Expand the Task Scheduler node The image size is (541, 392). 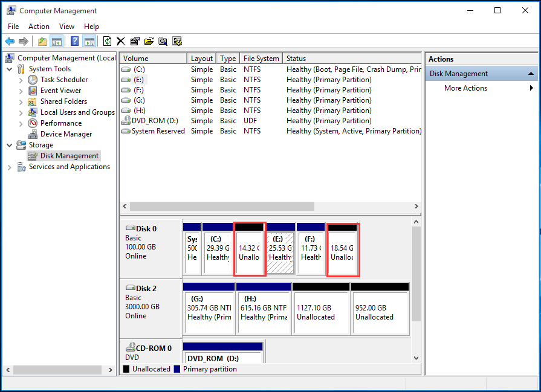pyautogui.click(x=21, y=80)
